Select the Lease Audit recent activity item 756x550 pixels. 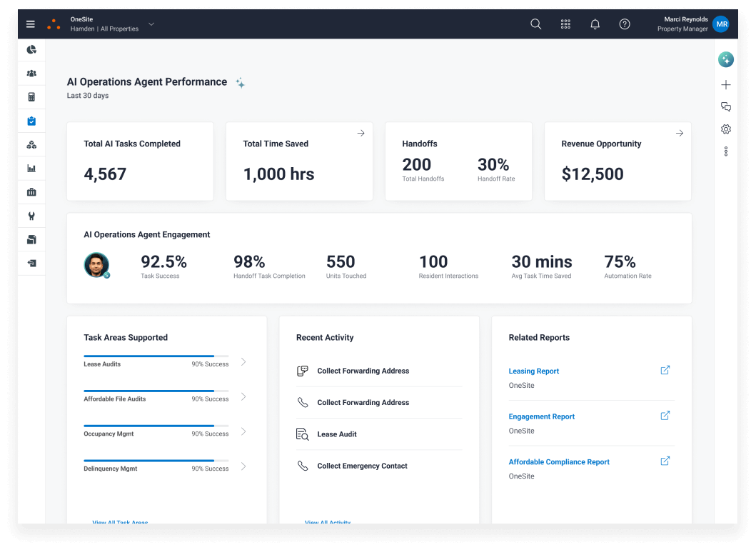coord(337,434)
